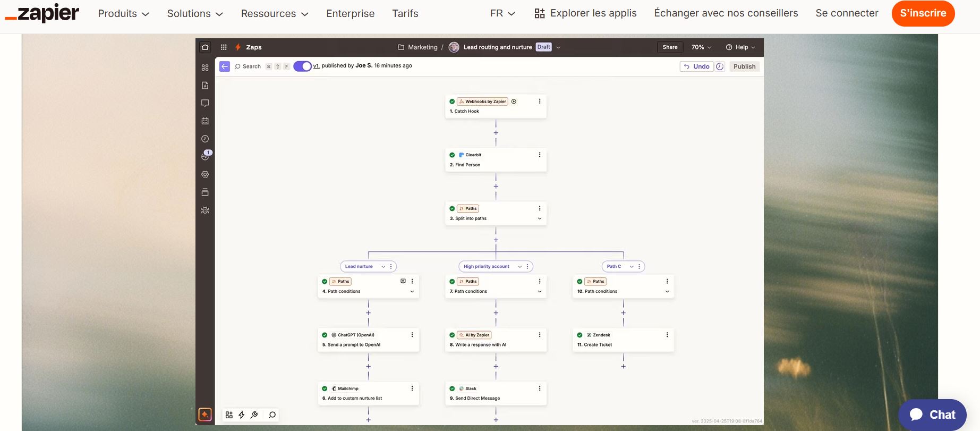This screenshot has height=431, width=980.
Task: Click the Search field
Action: tap(261, 66)
